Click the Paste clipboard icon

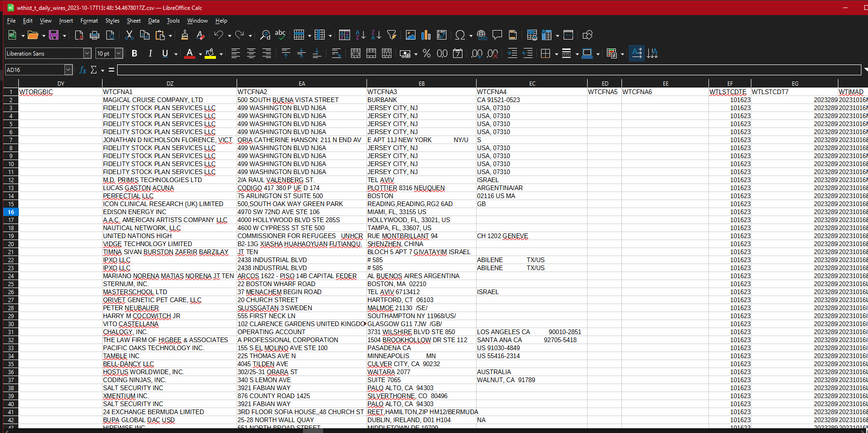click(x=160, y=35)
